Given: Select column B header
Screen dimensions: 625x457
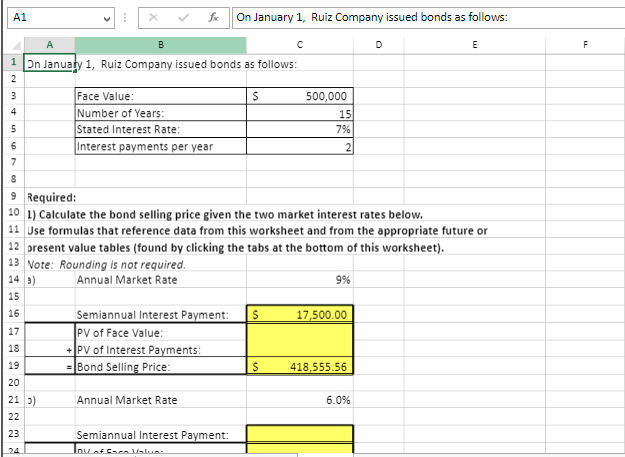Looking at the screenshot, I should point(161,45).
